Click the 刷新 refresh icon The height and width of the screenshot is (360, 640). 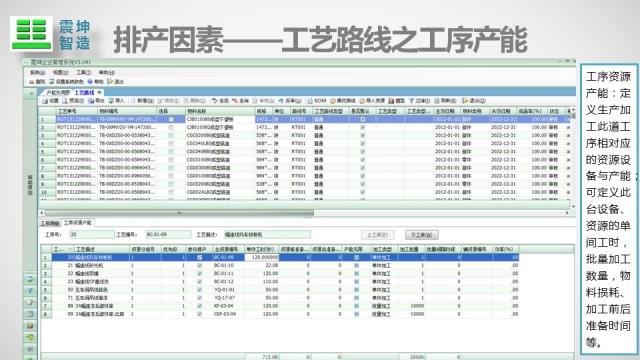pos(437,100)
